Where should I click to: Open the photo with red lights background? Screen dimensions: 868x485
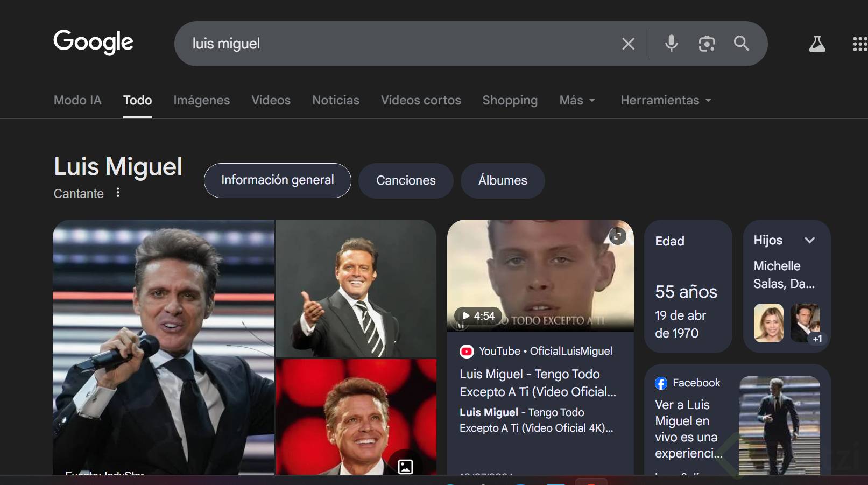356,417
